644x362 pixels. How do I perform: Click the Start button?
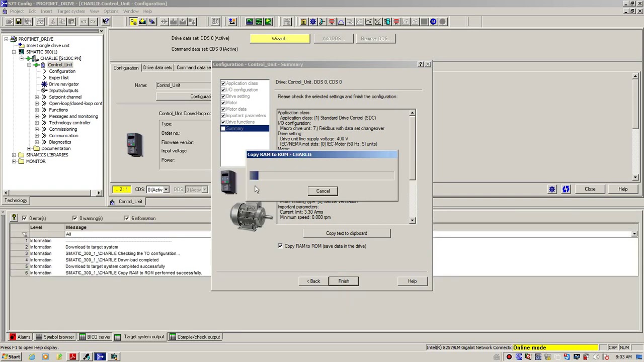11,357
